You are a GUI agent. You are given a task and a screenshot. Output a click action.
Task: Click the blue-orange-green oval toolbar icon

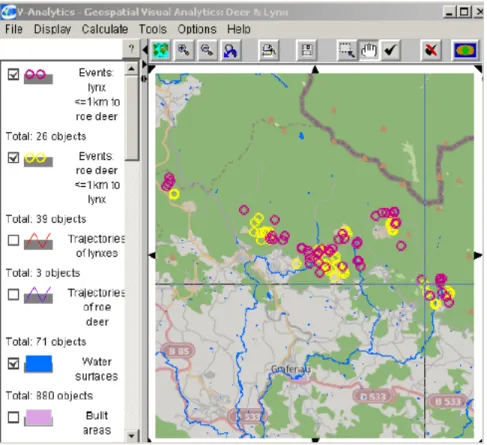[465, 50]
